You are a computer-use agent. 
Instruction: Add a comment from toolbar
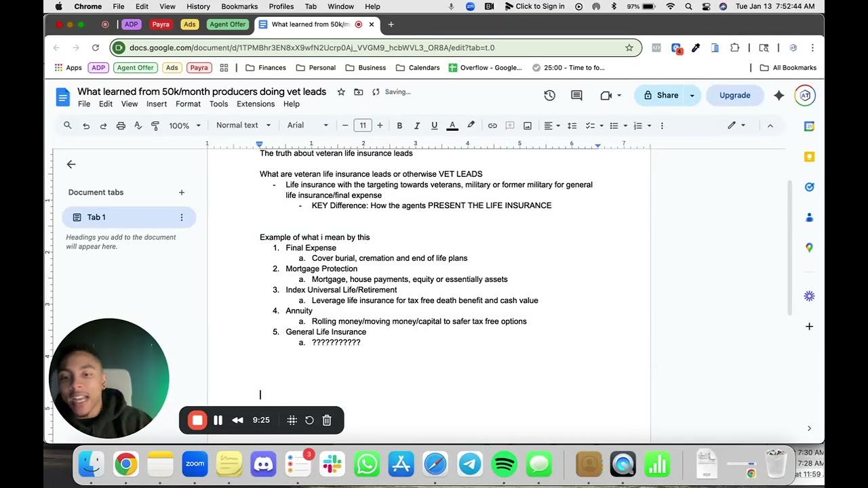[510, 125]
